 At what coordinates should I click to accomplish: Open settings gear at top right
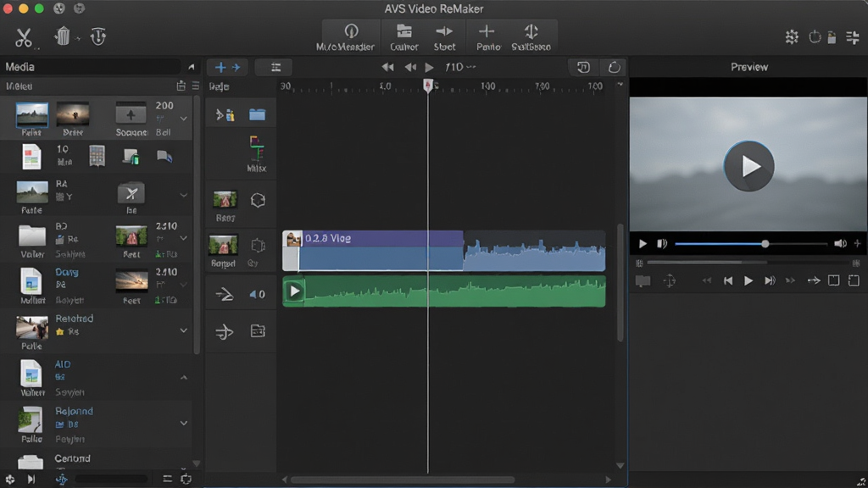coord(792,37)
